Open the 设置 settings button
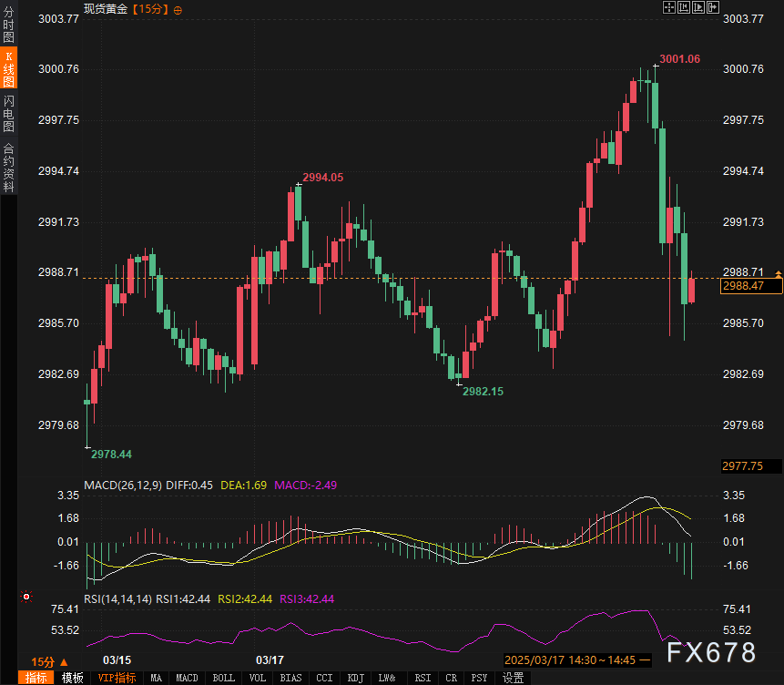Image resolution: width=784 pixels, height=685 pixels. pos(513,678)
